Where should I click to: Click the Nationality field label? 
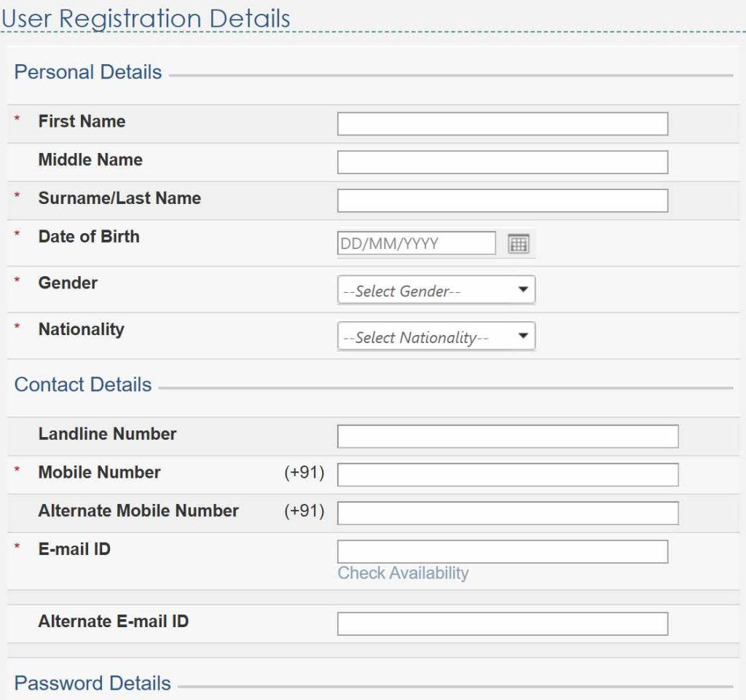coord(81,329)
